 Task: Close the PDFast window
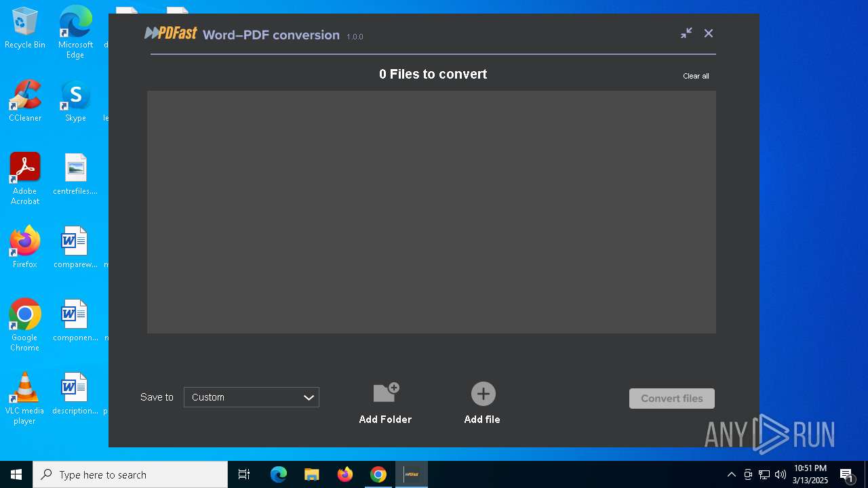point(709,33)
